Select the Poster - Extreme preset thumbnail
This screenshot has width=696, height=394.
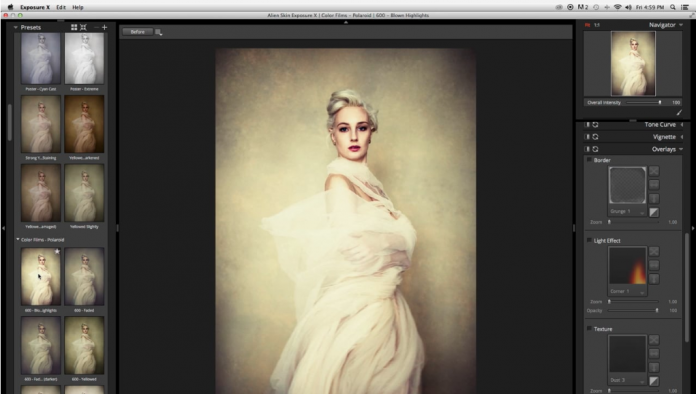84,59
